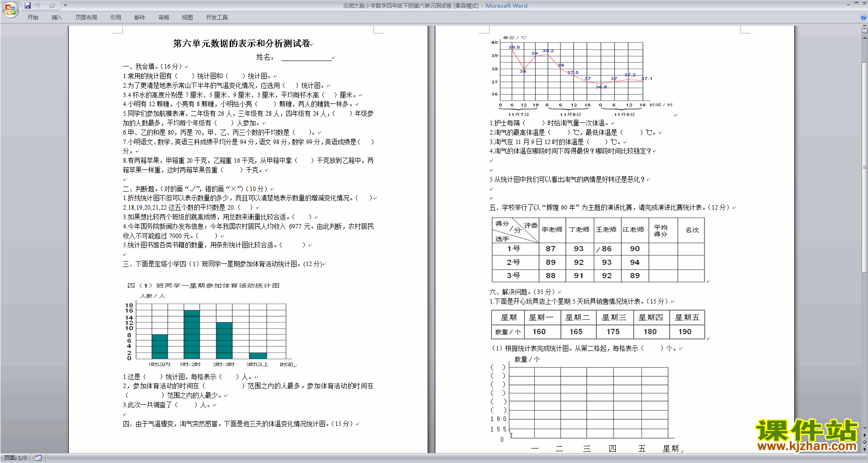Click the Next Page double-arrow button
The height and width of the screenshot is (463, 868).
point(865,449)
